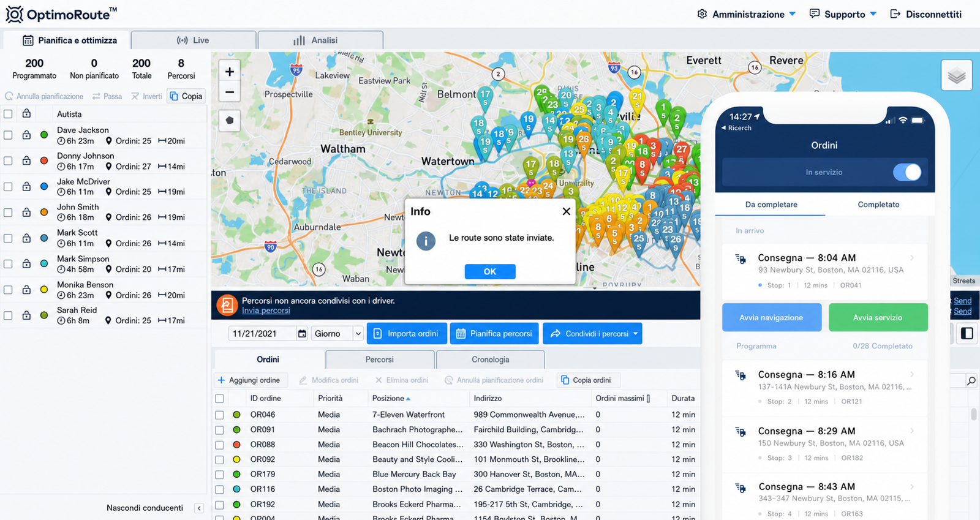
Task: Toggle lock for Dave Jackson
Action: click(26, 135)
